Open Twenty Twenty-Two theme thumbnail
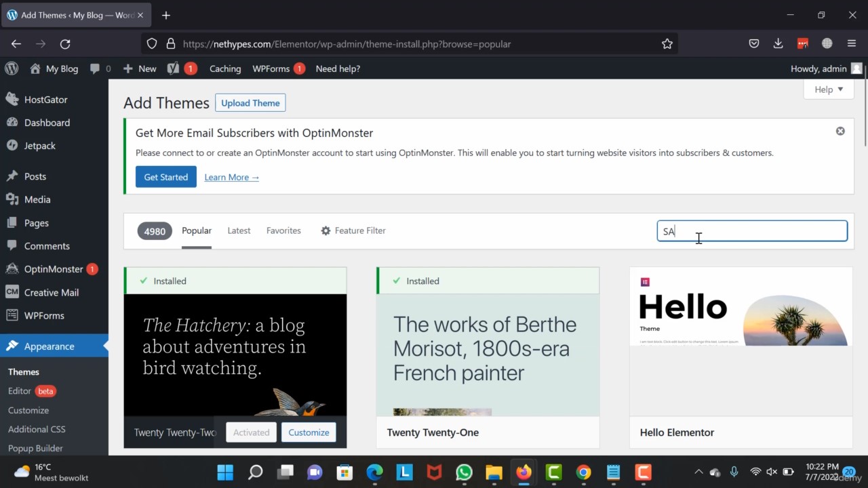Screen dimensions: 868x488 click(235, 354)
